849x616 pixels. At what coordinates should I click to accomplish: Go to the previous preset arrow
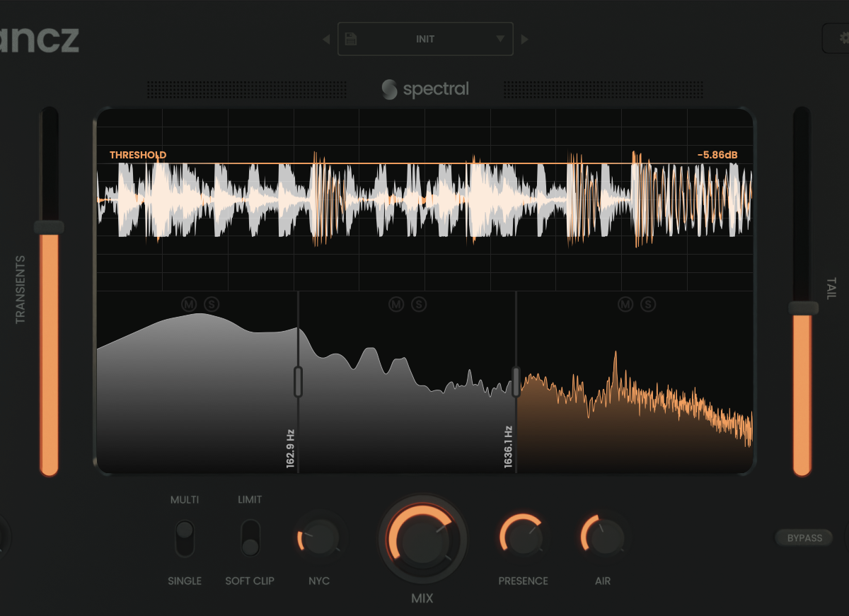click(326, 40)
